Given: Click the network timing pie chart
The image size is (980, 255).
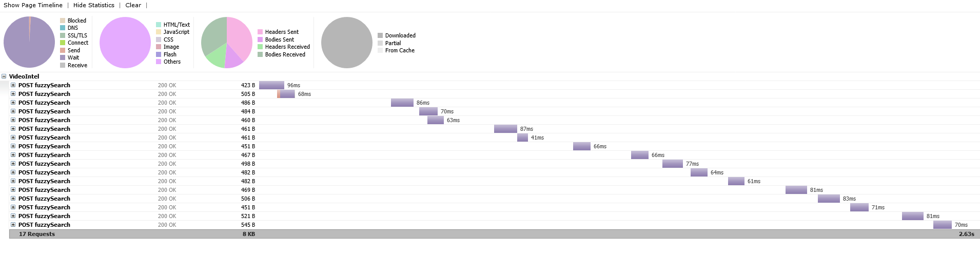Looking at the screenshot, I should click(x=29, y=43).
